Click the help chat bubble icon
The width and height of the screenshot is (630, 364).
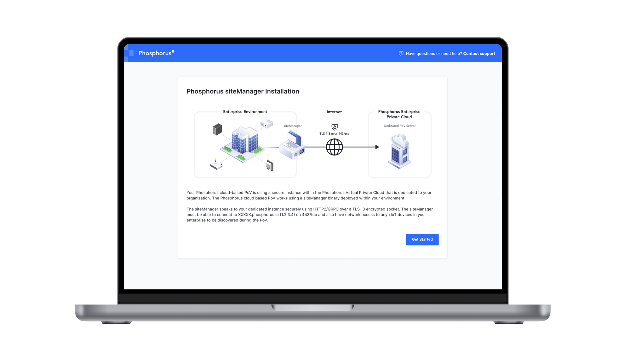pos(401,53)
